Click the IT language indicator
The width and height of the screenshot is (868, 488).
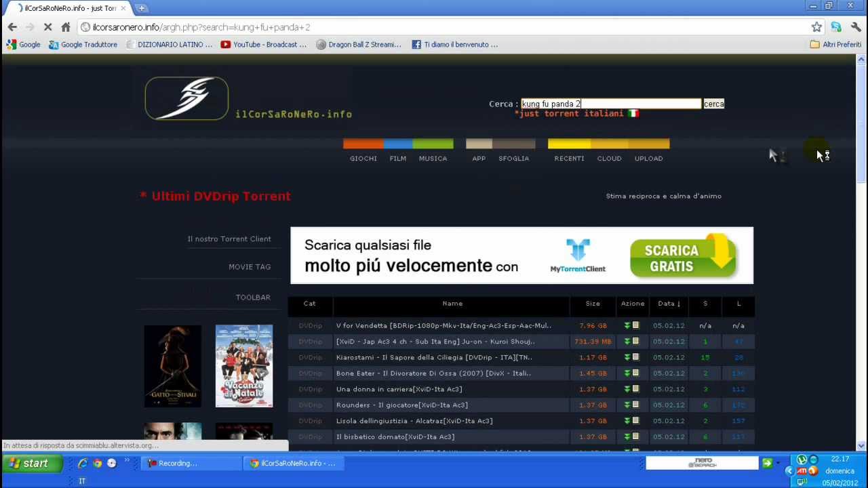(x=82, y=481)
